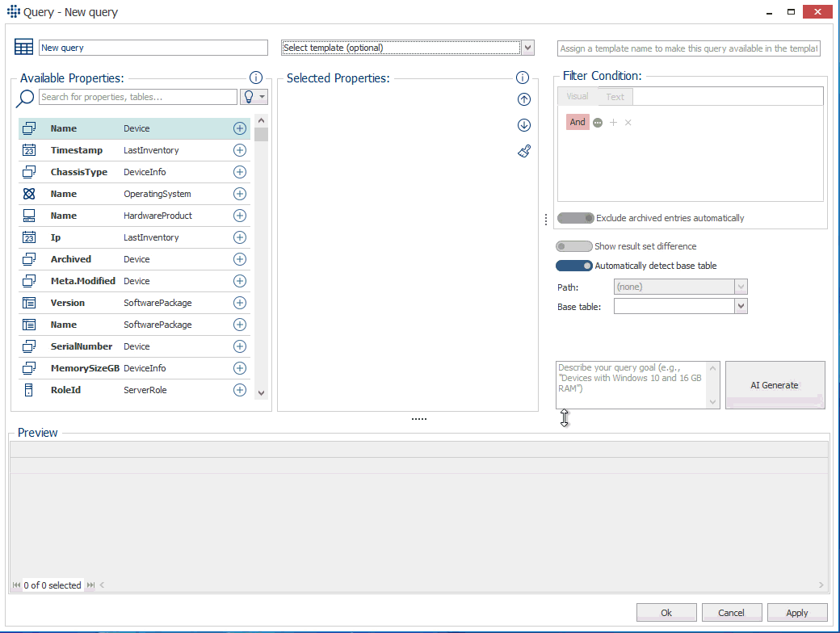
Task: Switch to the Visual filter tab
Action: click(x=577, y=97)
